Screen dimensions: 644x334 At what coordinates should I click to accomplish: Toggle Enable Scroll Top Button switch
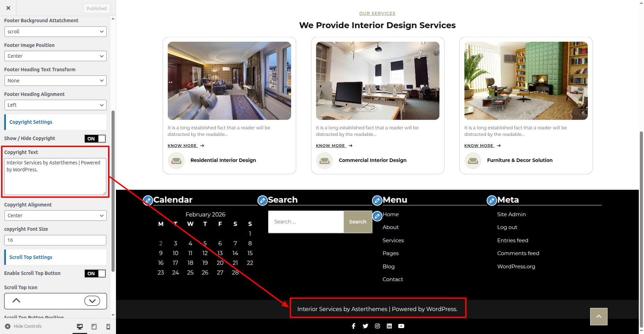pos(95,274)
